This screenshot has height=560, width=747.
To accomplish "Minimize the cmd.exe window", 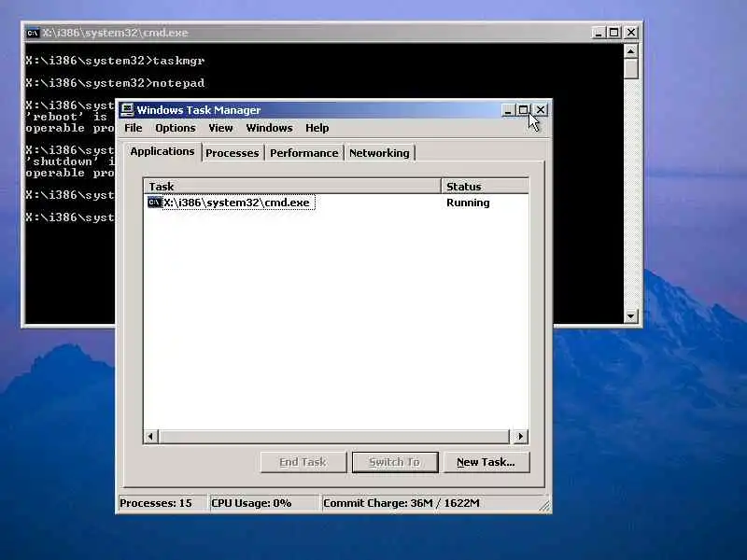I will tap(599, 33).
